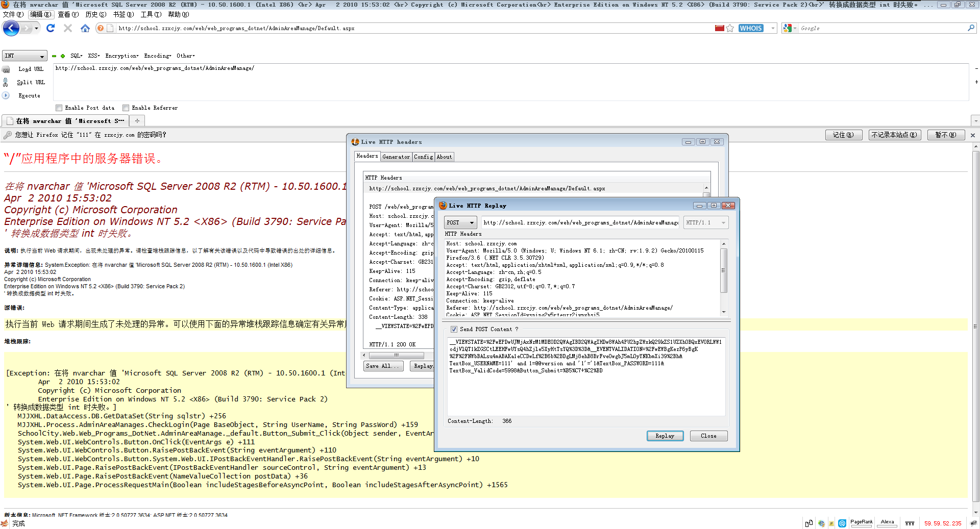Open the POST method dropdown in Replay window
Image resolution: width=980 pixels, height=529 pixels.
click(461, 223)
